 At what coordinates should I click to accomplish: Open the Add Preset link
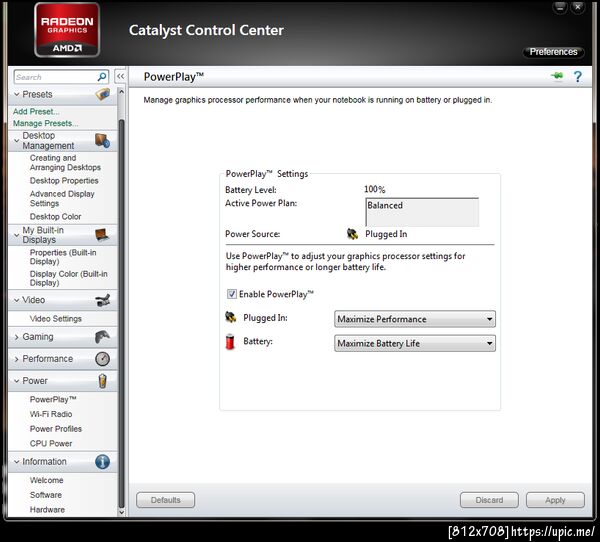(x=36, y=111)
